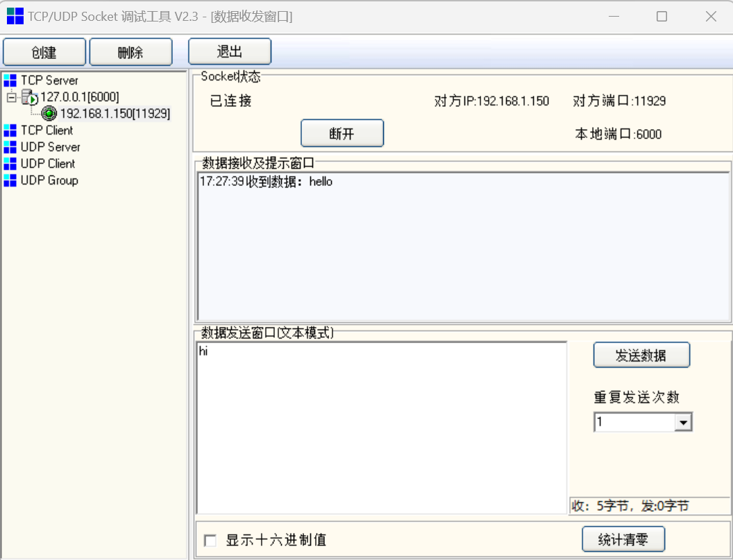The image size is (733, 560).
Task: Click into the send text area containing hi
Action: tap(382, 427)
